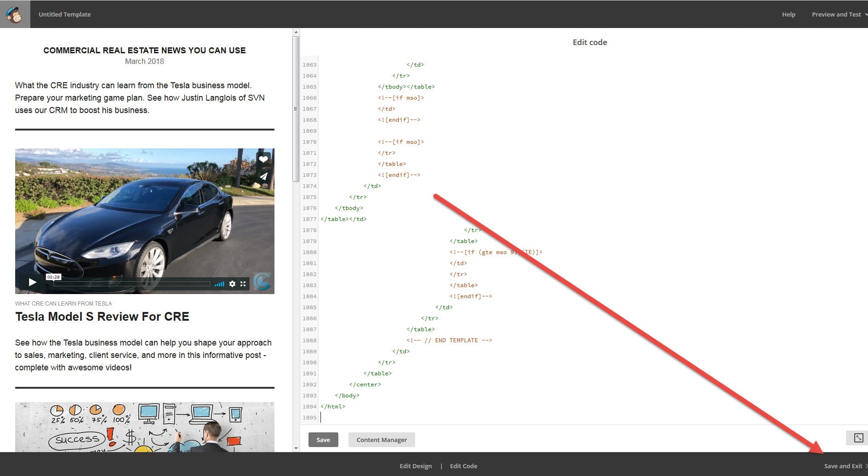The image size is (868, 476).
Task: Click the Save button
Action: coord(323,440)
